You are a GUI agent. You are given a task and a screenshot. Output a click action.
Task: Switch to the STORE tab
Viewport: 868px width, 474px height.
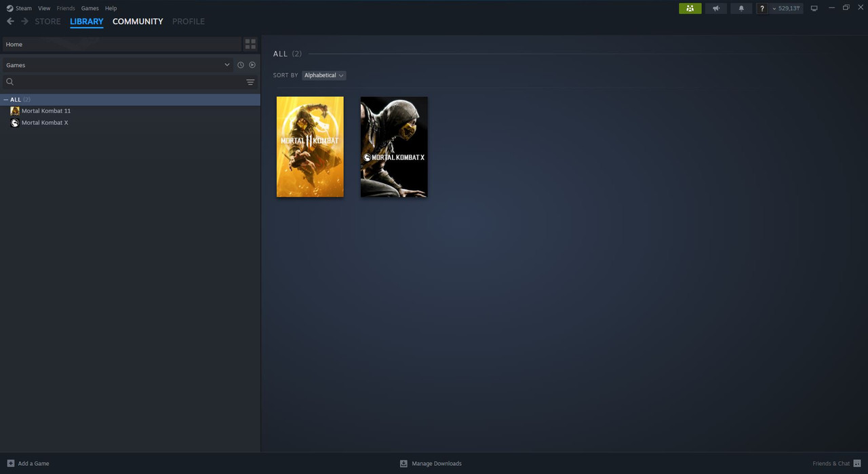[47, 22]
